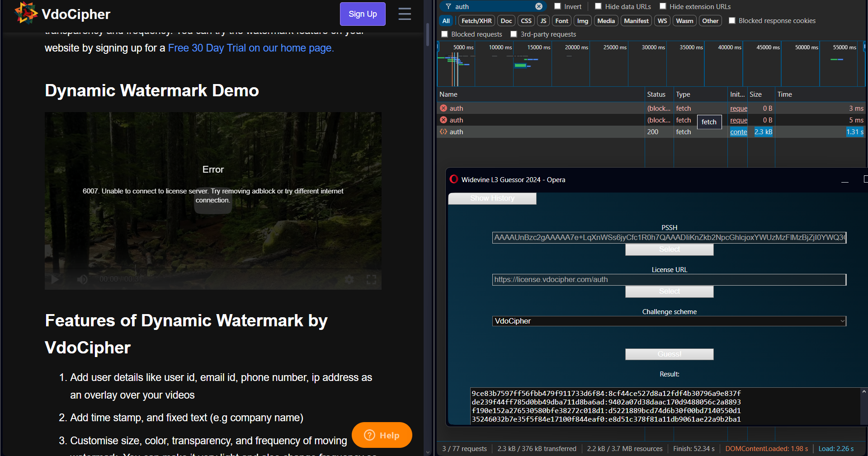Enter fullscreen on the demo video
The height and width of the screenshot is (456, 868).
[371, 279]
